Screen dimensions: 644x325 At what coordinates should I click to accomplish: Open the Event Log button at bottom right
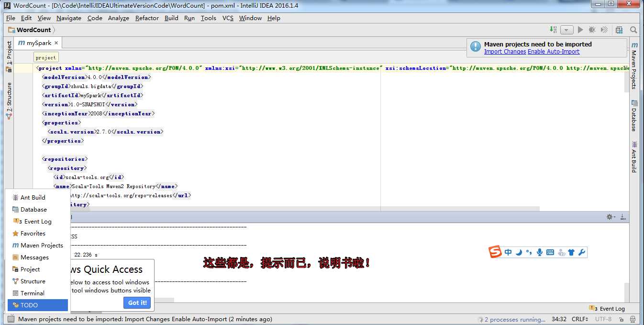coord(607,309)
